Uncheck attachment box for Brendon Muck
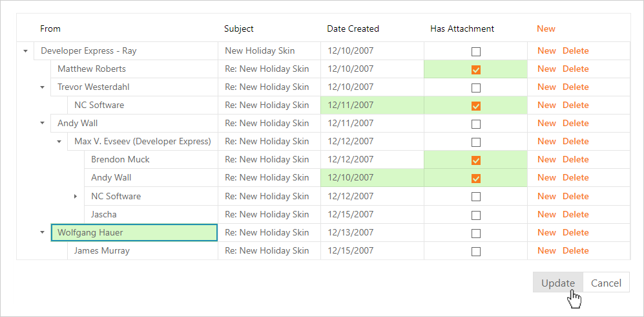Screen dimensions: 644x317 pos(476,160)
